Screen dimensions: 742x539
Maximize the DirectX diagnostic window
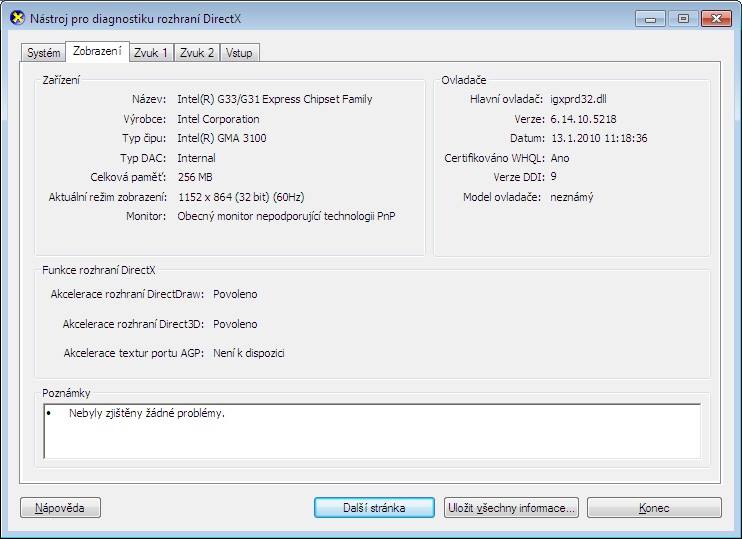(x=683, y=19)
